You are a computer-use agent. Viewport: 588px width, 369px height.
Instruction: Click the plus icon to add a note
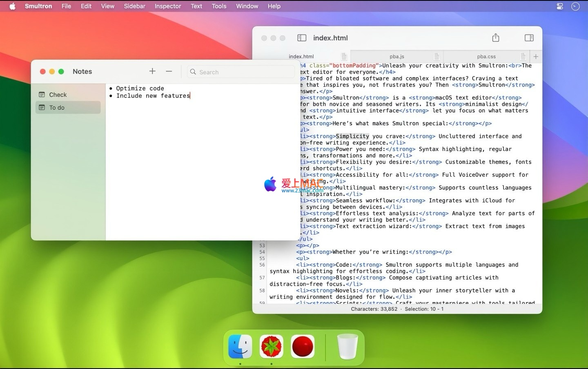(x=152, y=71)
